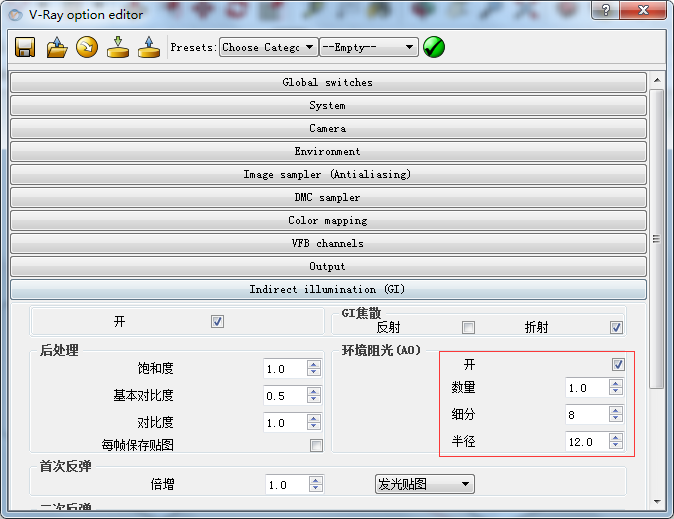Click the AO 细分 value field

click(x=587, y=415)
